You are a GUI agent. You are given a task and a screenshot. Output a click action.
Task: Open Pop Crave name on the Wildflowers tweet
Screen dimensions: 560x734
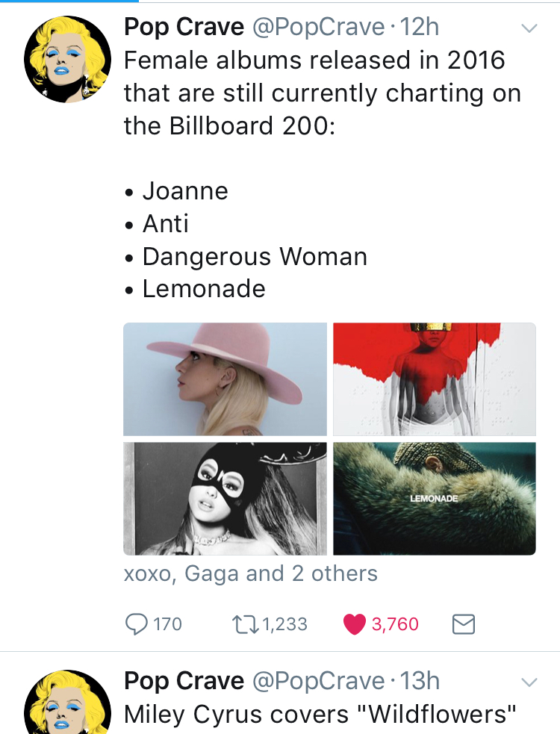pos(184,680)
